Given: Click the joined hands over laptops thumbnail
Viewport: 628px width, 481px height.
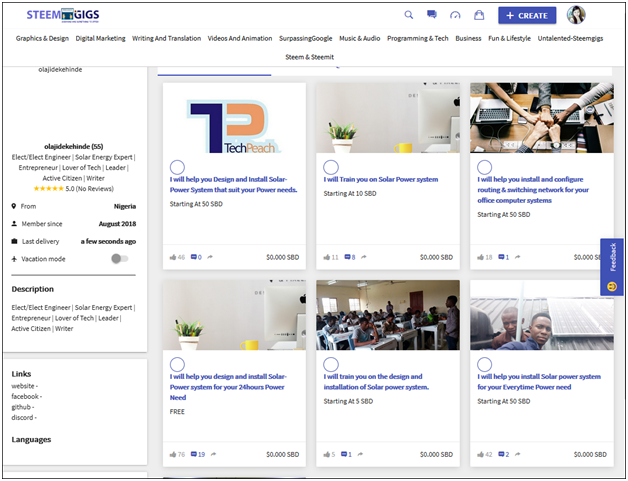Looking at the screenshot, I should [x=541, y=118].
